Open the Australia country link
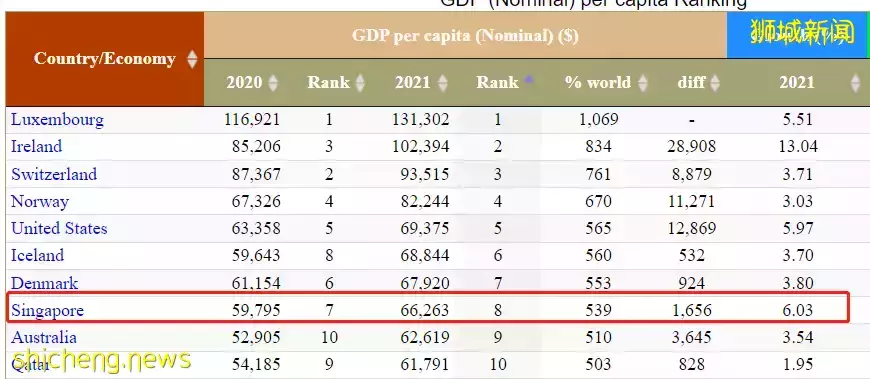The height and width of the screenshot is (379, 870). pos(44,337)
